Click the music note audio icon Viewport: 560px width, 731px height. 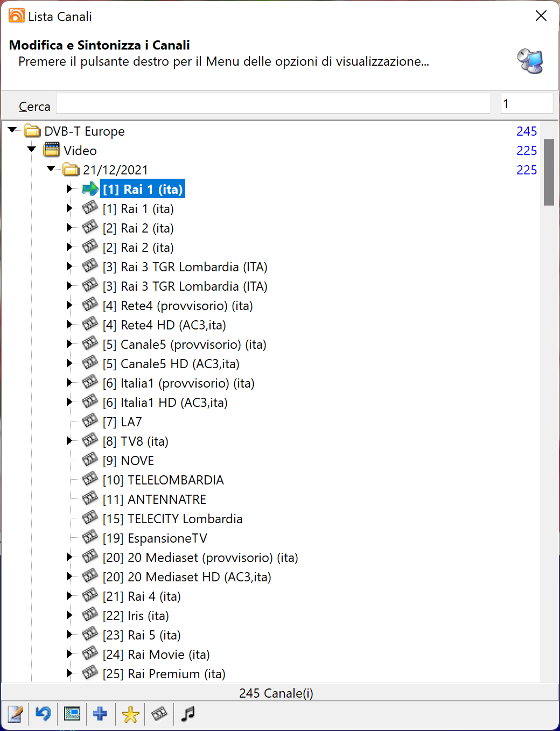tap(187, 714)
